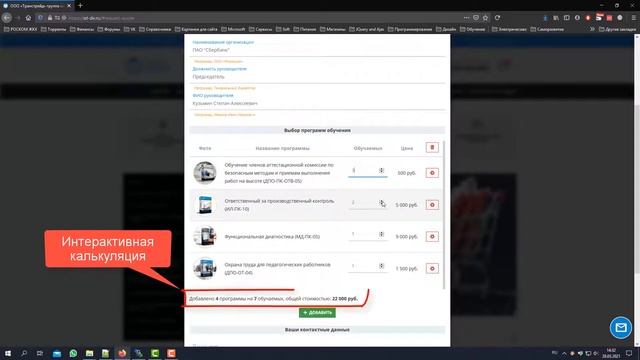Open a new browser tab
640x360 pixels.
click(80, 6)
